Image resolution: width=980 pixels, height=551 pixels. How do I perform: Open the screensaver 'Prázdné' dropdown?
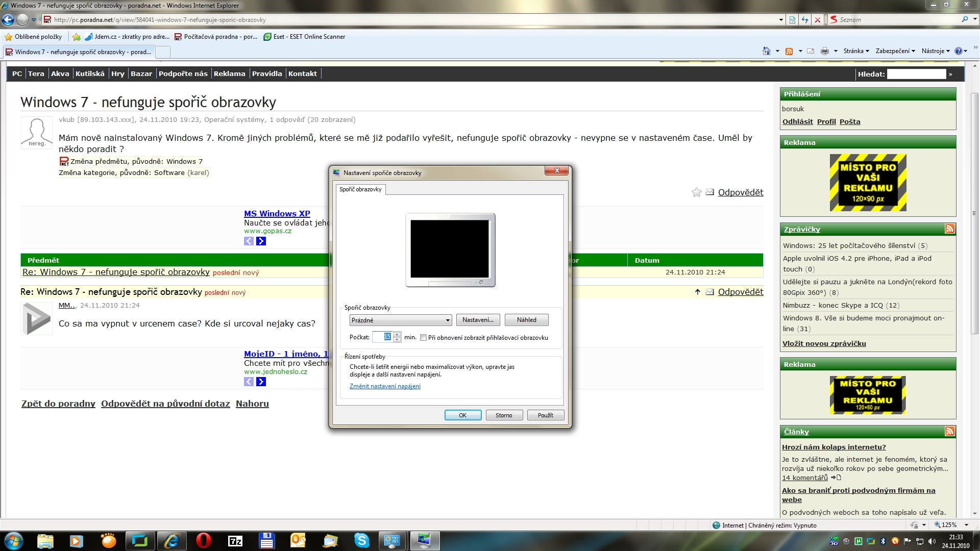pyautogui.click(x=401, y=320)
